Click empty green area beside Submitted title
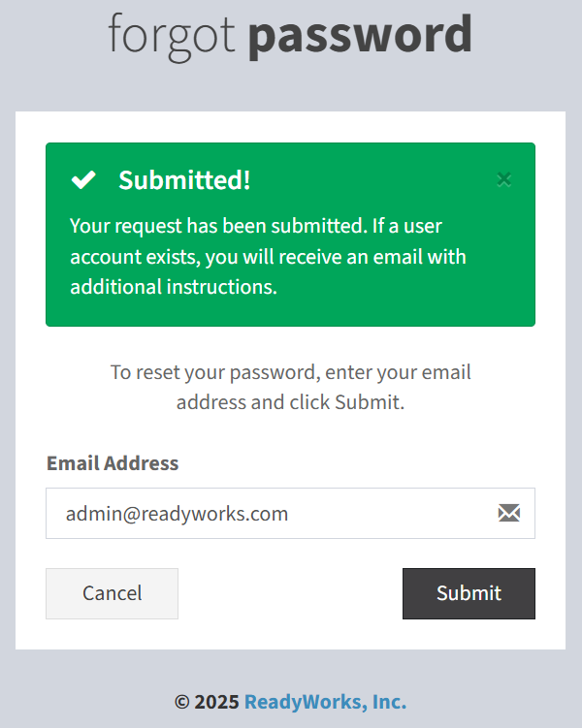582x728 pixels. coord(372,179)
